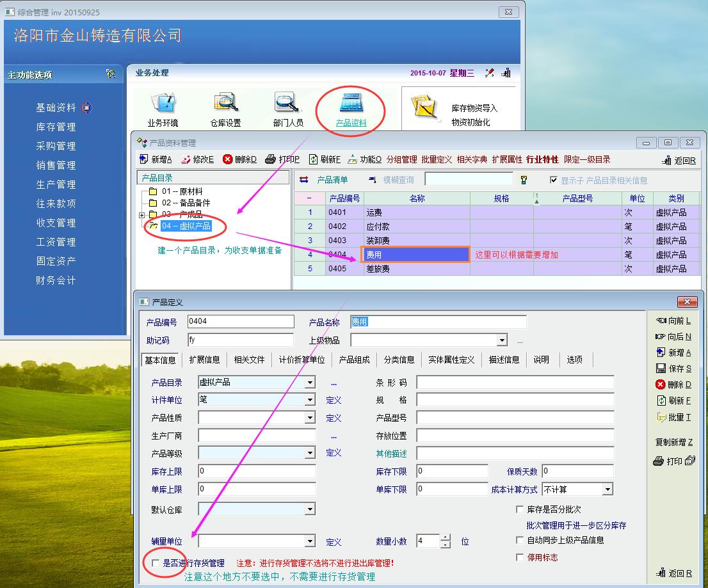Click the 条形码 input field
Image resolution: width=708 pixels, height=588 pixels.
[x=515, y=383]
